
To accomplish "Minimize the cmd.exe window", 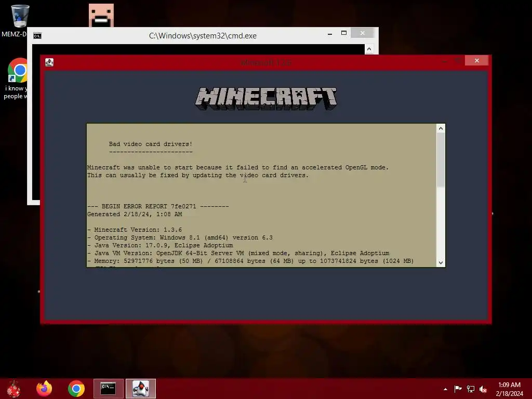I will (x=330, y=34).
